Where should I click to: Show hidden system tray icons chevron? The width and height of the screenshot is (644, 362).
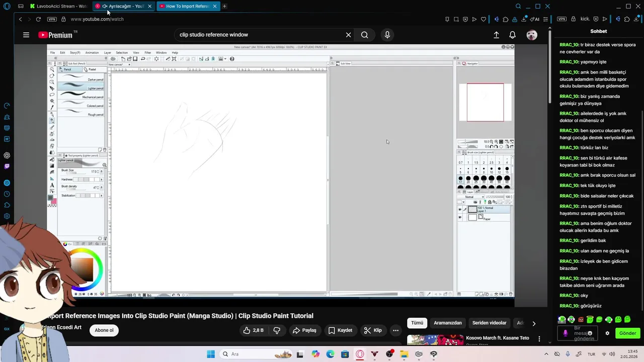546,354
